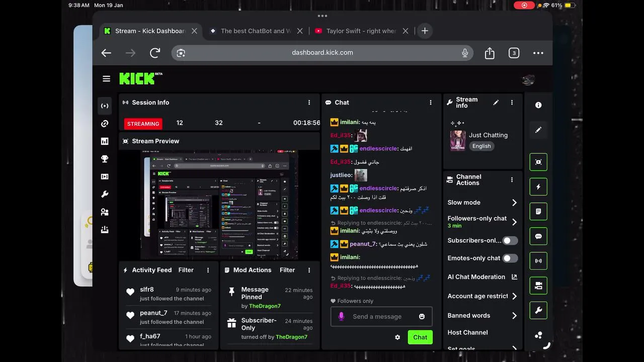Screen dimensions: 644x362
Task: Toggle the note Mod Actions widget icon
Action: coord(538,212)
